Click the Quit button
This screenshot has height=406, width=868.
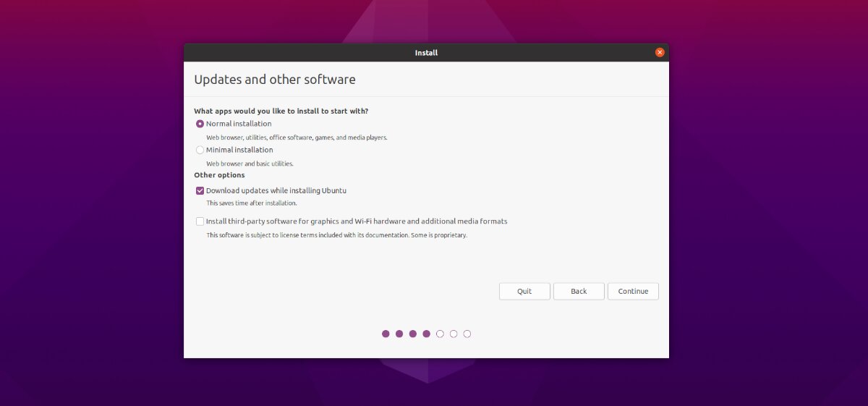[524, 291]
